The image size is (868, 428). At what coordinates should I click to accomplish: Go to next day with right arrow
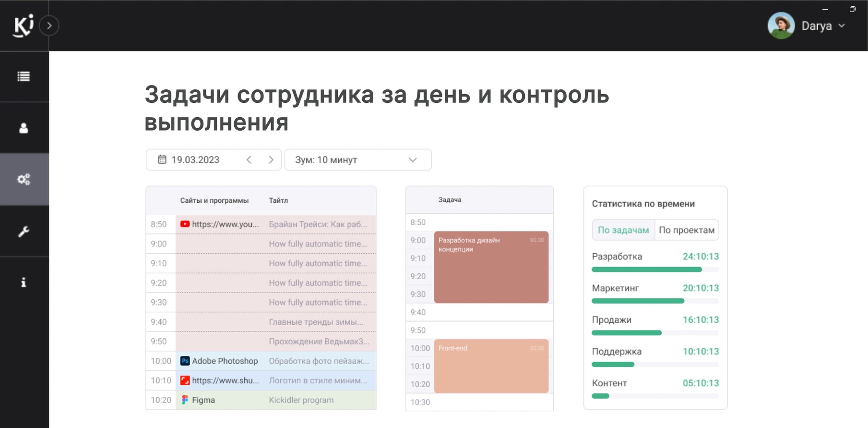[x=271, y=159]
